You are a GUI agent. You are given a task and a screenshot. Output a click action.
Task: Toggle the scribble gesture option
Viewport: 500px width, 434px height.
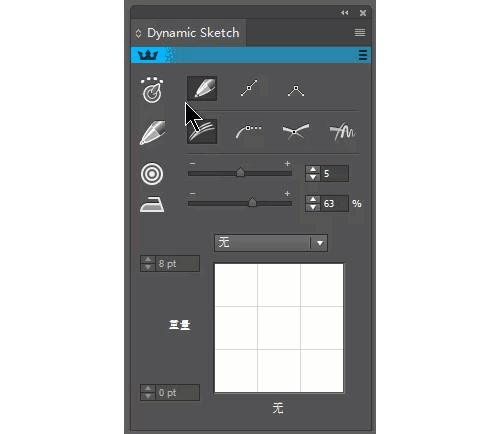tap(342, 131)
